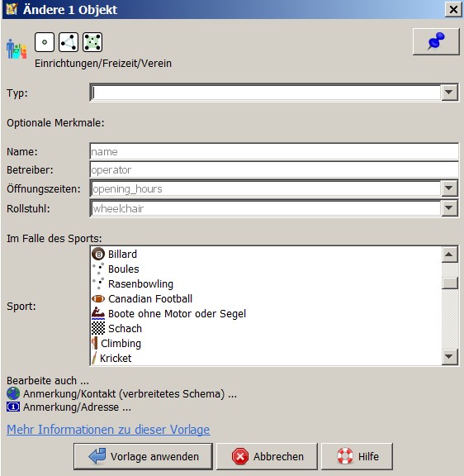The width and height of the screenshot is (464, 476).
Task: Click the closed area geometry icon
Action: [92, 42]
